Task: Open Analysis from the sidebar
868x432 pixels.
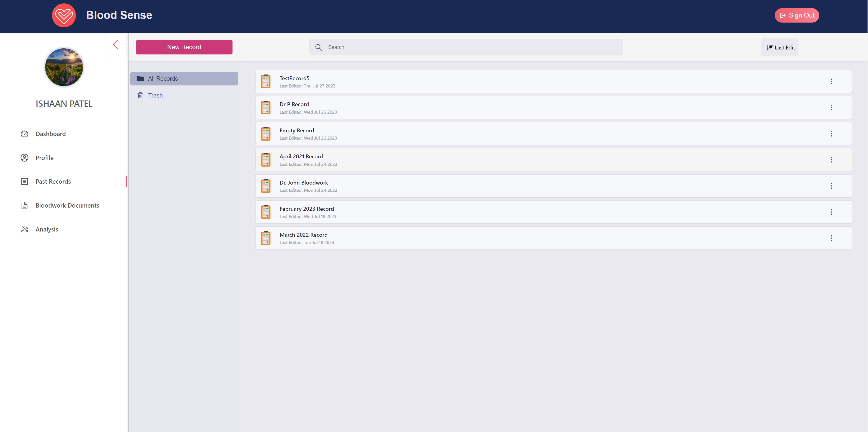Action: [x=46, y=229]
